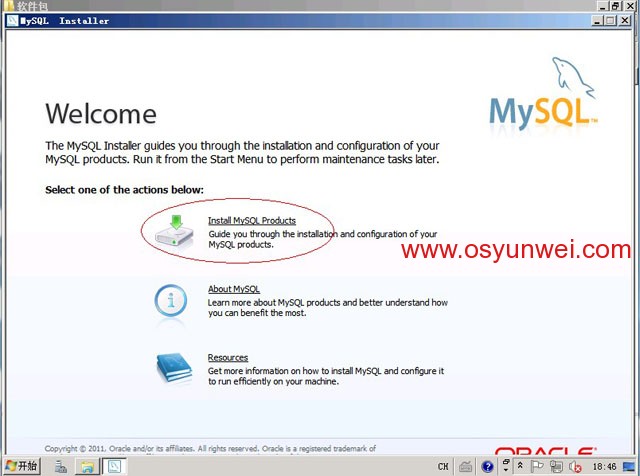
Task: Click the MySQL Installer title bar icon
Action: 13,20
